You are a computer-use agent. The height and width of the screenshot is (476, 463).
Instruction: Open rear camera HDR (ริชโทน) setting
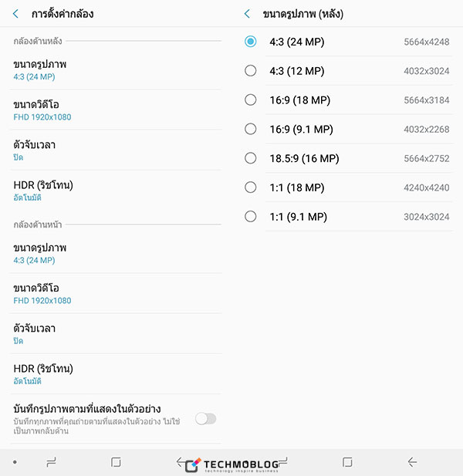116,191
